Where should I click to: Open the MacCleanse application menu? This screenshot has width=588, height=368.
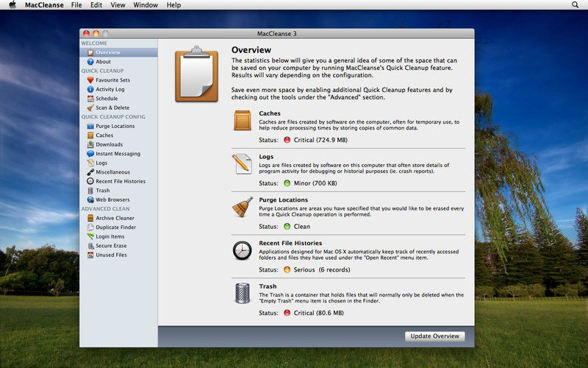[44, 5]
